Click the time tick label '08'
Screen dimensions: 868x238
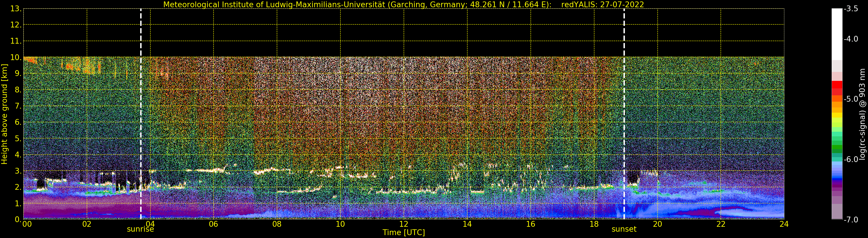pos(277,224)
